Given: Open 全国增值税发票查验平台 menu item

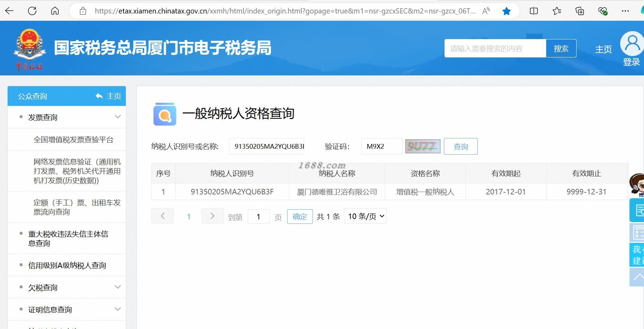Looking at the screenshot, I should pyautogui.click(x=73, y=139).
